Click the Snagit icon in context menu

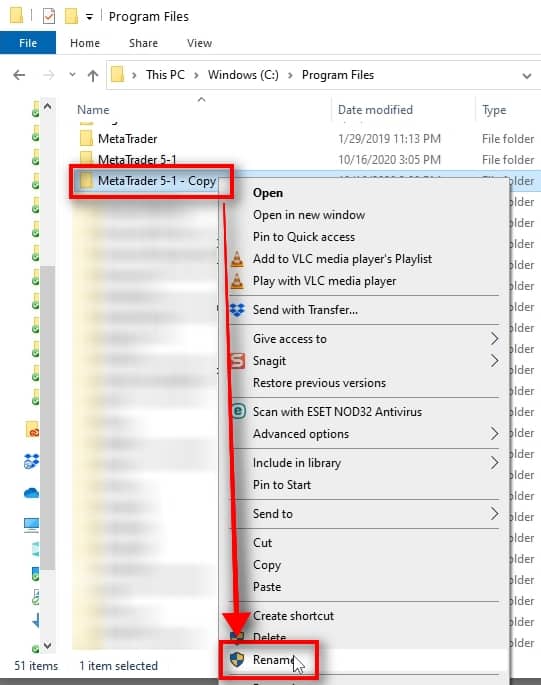pyautogui.click(x=237, y=361)
